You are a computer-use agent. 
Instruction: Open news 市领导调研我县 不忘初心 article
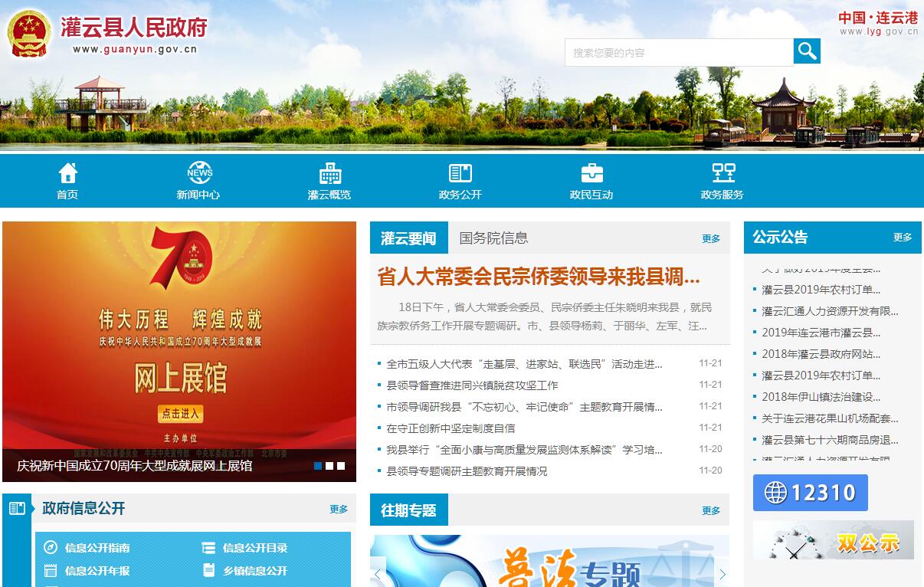[524, 407]
